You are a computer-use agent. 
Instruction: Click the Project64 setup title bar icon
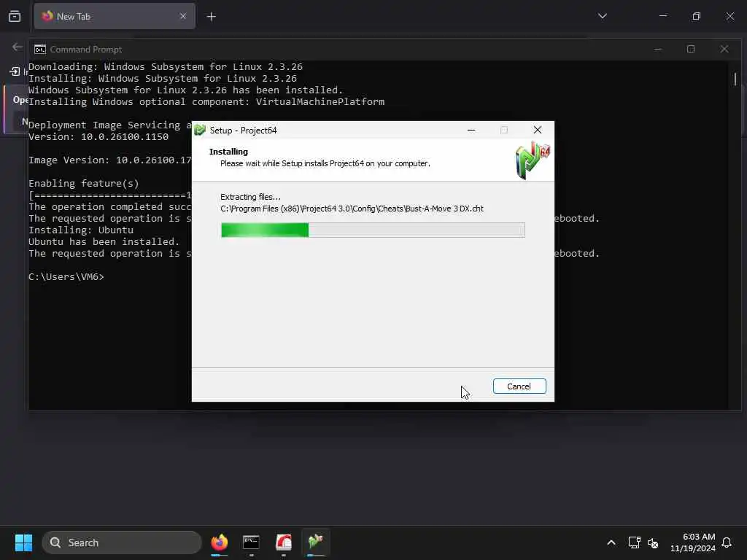tap(200, 130)
